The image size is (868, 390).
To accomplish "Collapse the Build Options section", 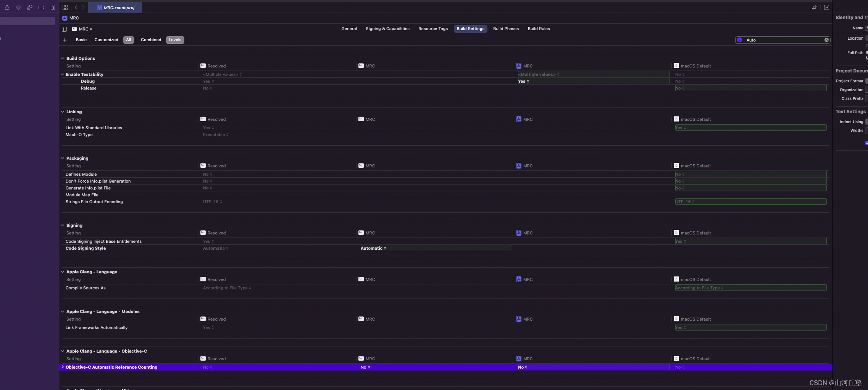I will pos(63,58).
